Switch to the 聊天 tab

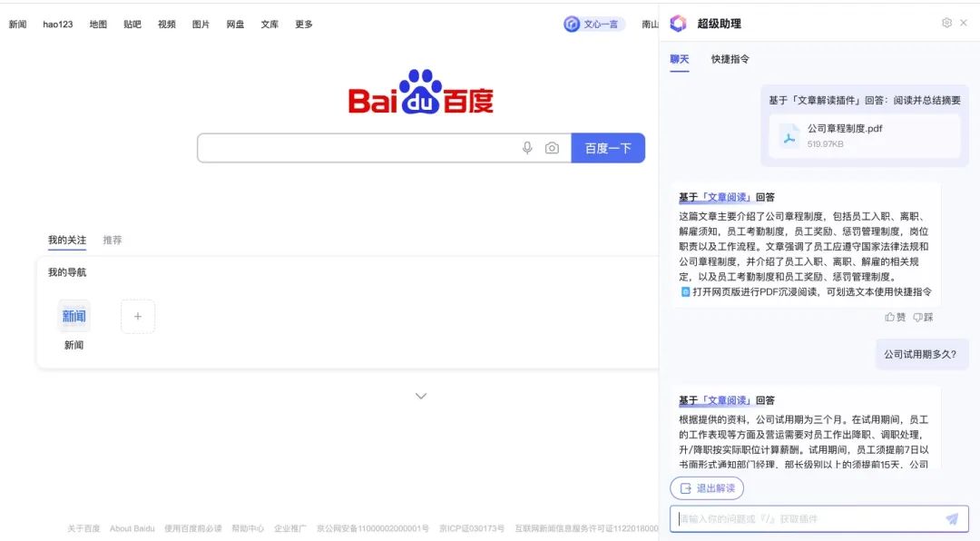[680, 59]
